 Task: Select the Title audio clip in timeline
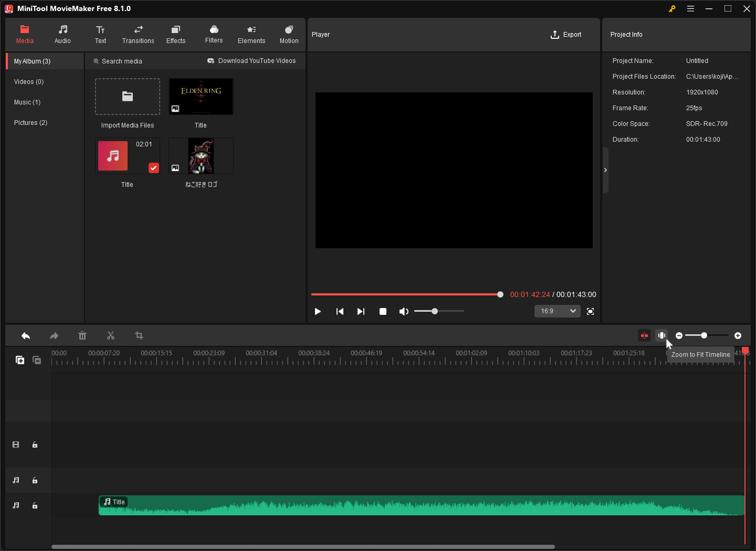click(422, 505)
